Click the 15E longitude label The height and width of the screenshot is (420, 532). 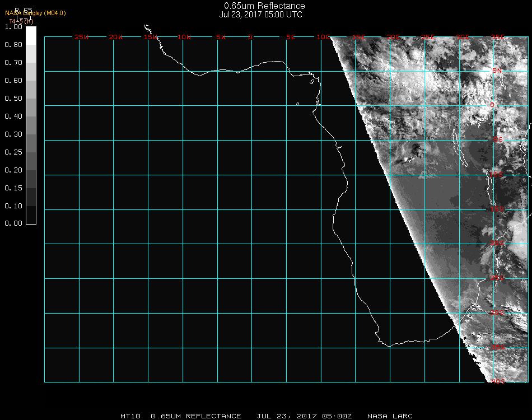(x=359, y=37)
